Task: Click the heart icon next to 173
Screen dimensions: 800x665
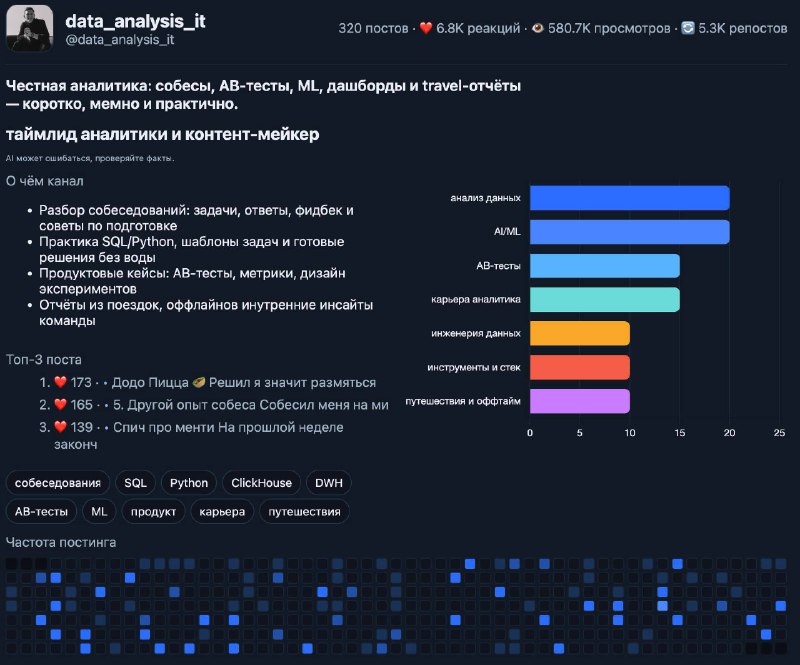Action: point(61,382)
